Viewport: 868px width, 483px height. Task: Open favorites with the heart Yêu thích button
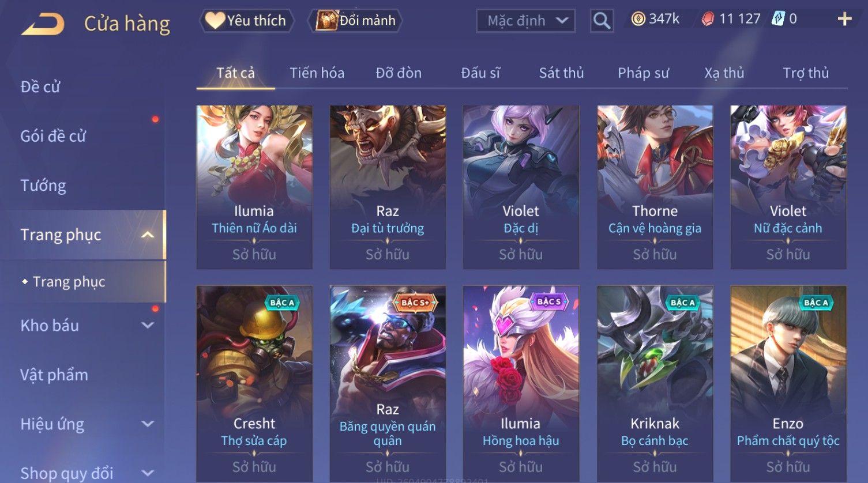pyautogui.click(x=247, y=21)
